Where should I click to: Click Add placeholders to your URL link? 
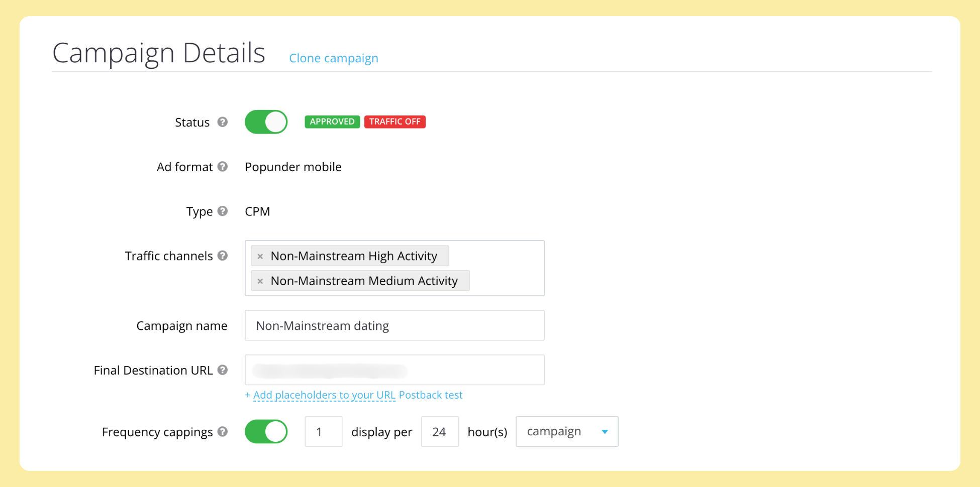pos(320,395)
